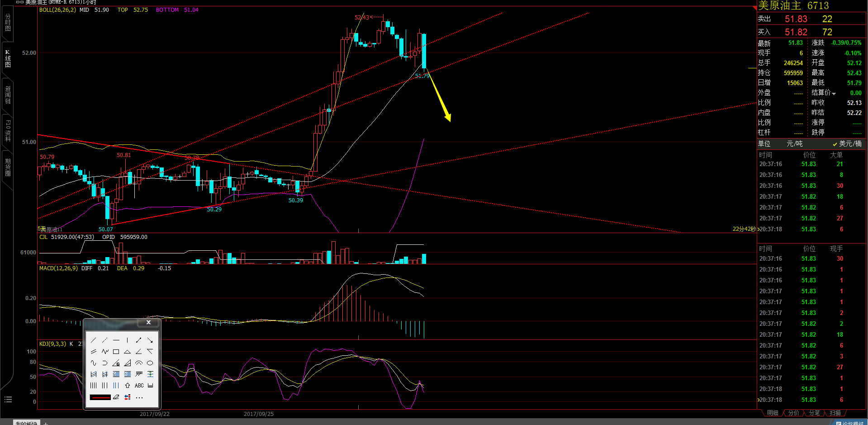Select the vertical line drawing tool
This screenshot has width=868, height=425.
[128, 340]
